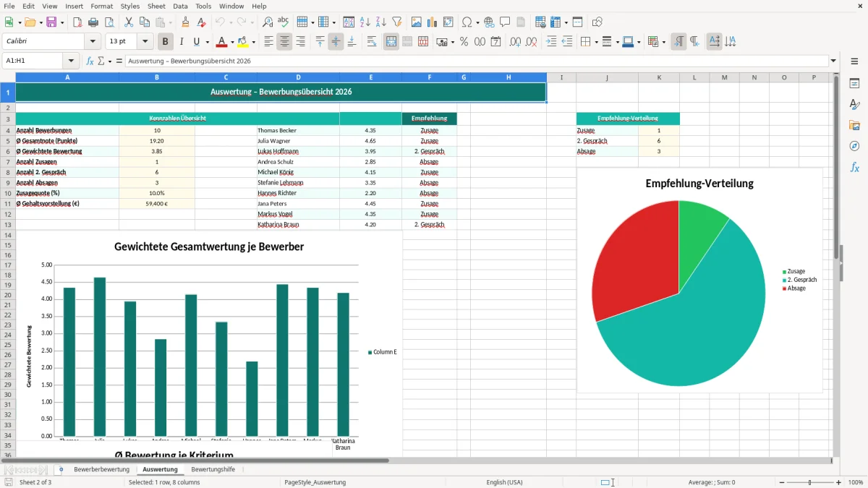Viewport: 868px width, 488px height.
Task: Enable AutoFilter
Action: tap(397, 22)
